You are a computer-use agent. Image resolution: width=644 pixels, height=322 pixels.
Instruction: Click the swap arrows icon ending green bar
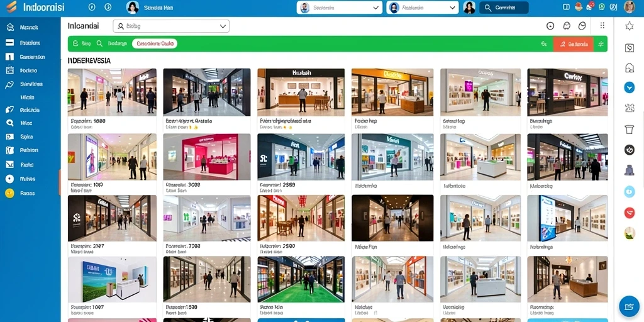click(601, 43)
